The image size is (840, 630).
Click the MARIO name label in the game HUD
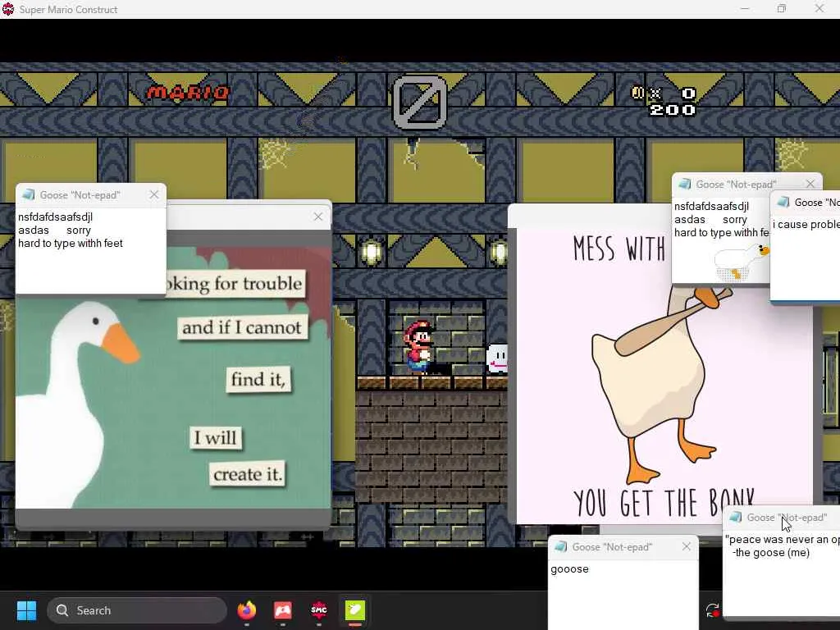(188, 94)
